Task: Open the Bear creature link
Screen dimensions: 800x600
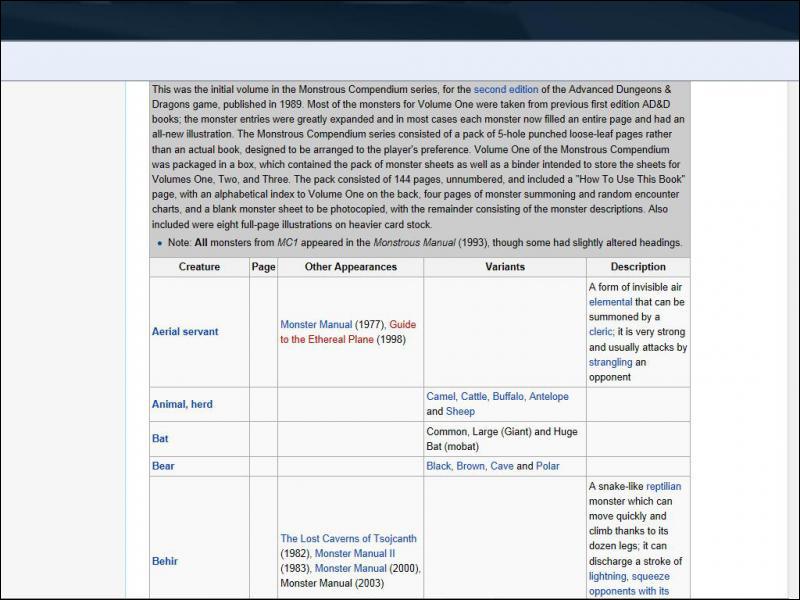Action: click(x=163, y=466)
